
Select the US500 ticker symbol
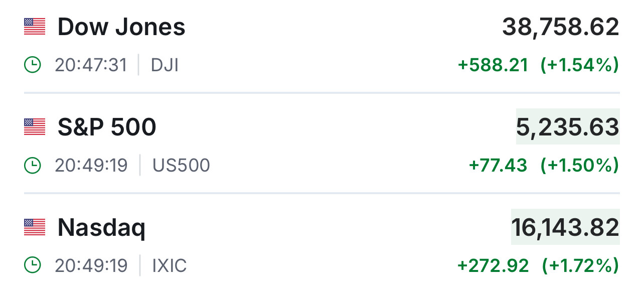[x=181, y=166]
